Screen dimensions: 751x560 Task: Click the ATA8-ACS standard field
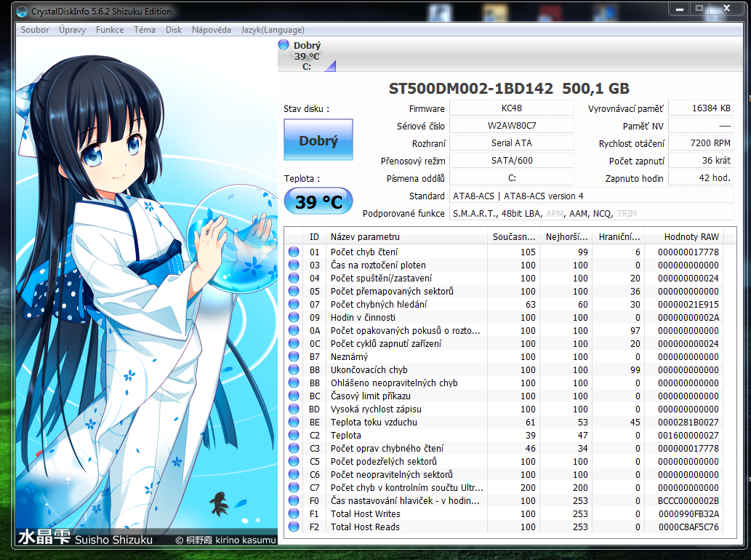[x=592, y=196]
